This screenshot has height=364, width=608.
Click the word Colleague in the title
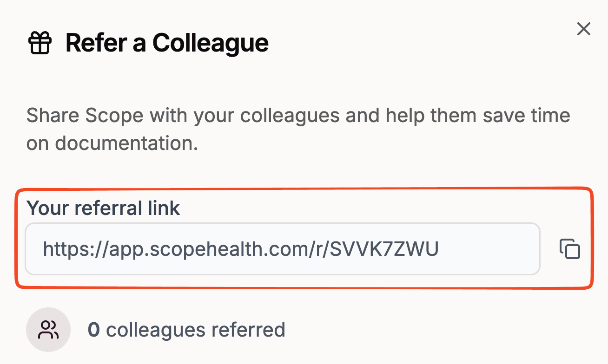211,43
